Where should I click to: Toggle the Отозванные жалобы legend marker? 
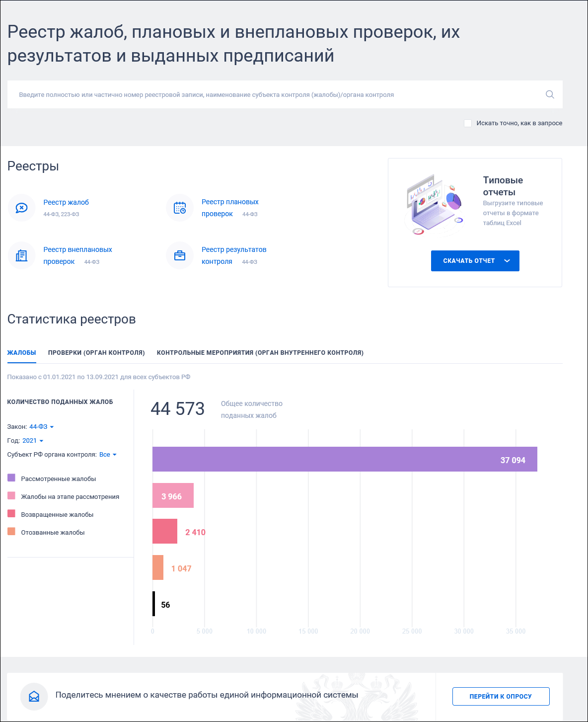(x=11, y=532)
